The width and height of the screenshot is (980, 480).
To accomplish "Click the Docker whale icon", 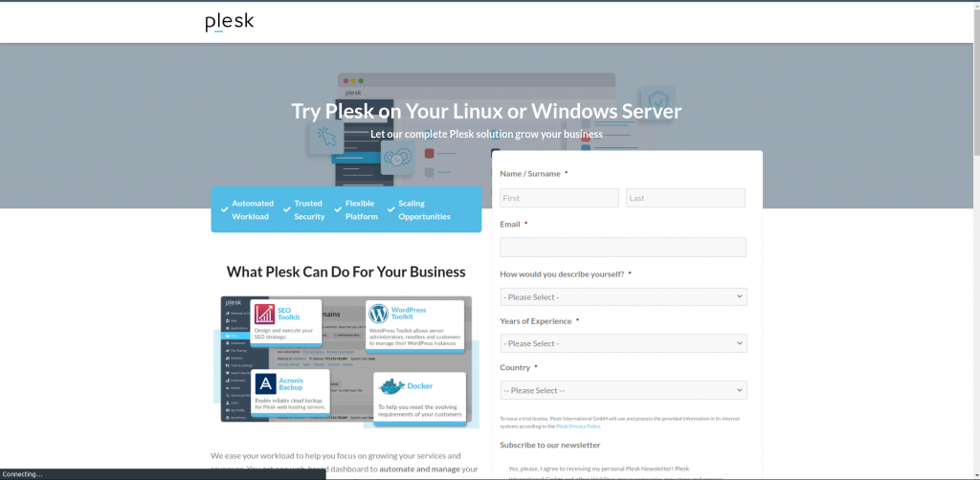I will coord(392,386).
